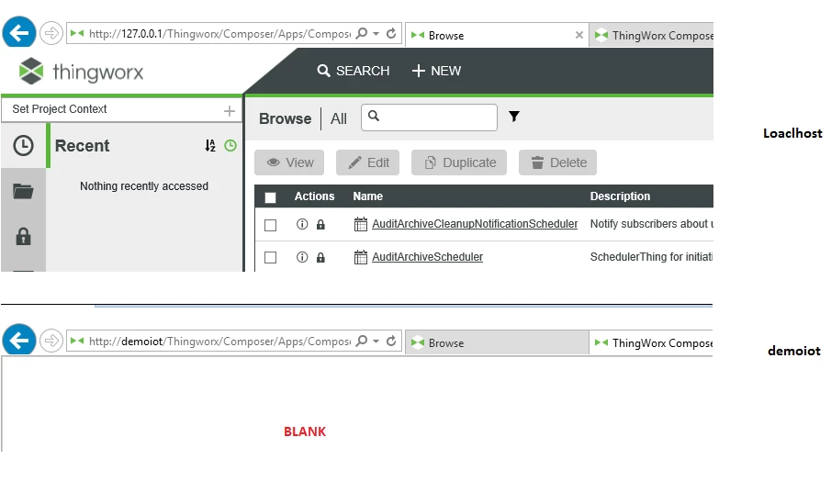
Task: Toggle the select-all checkbox in table header
Action: pyautogui.click(x=270, y=197)
